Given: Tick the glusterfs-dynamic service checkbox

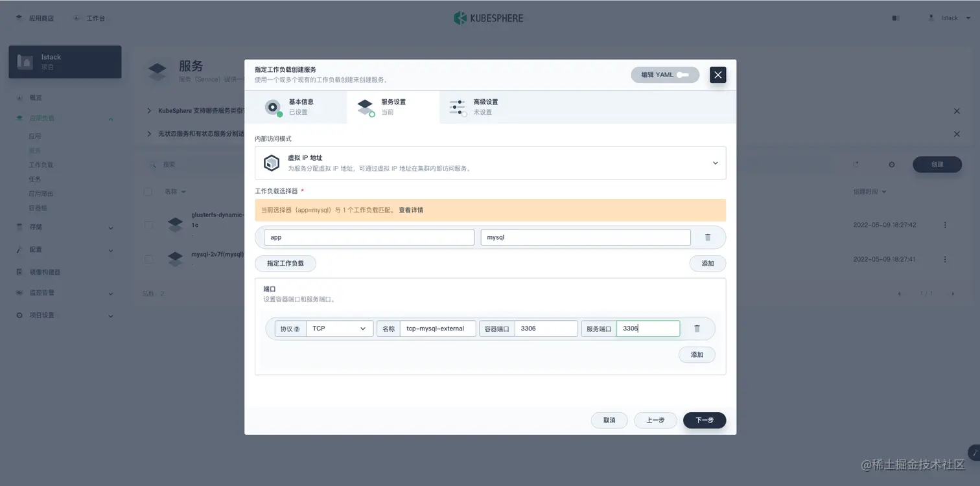Looking at the screenshot, I should [148, 225].
